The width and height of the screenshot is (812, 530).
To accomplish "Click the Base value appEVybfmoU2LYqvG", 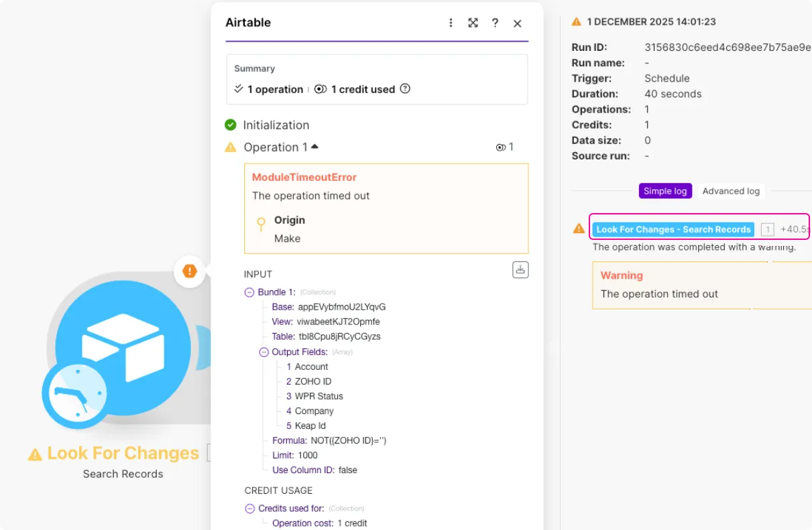I will point(342,307).
